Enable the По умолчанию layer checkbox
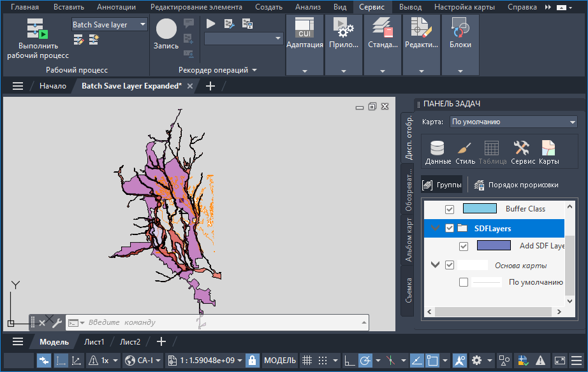 464,282
